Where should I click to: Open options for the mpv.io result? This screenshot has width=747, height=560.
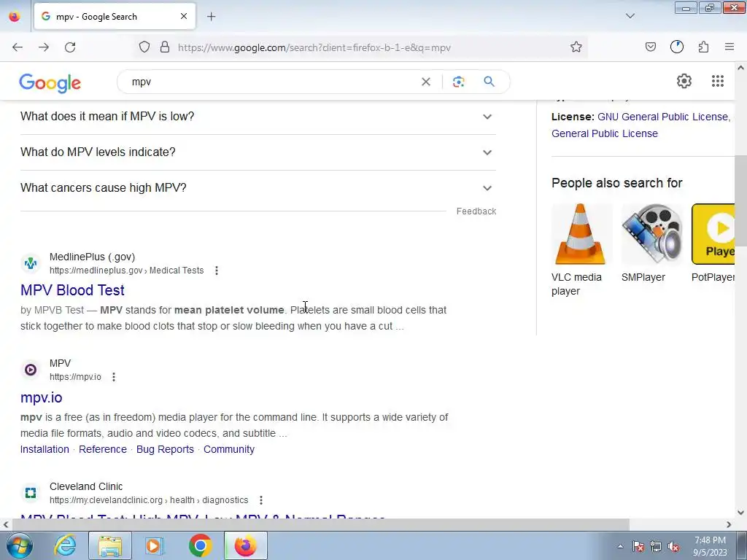[x=113, y=377]
